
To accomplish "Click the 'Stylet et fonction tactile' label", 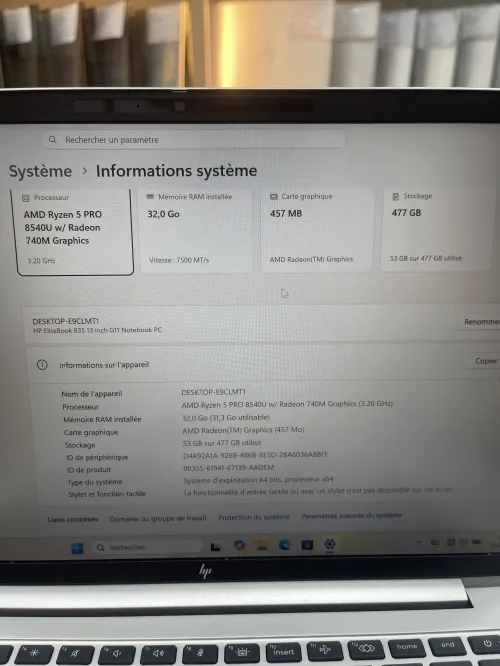I will pyautogui.click(x=107, y=494).
